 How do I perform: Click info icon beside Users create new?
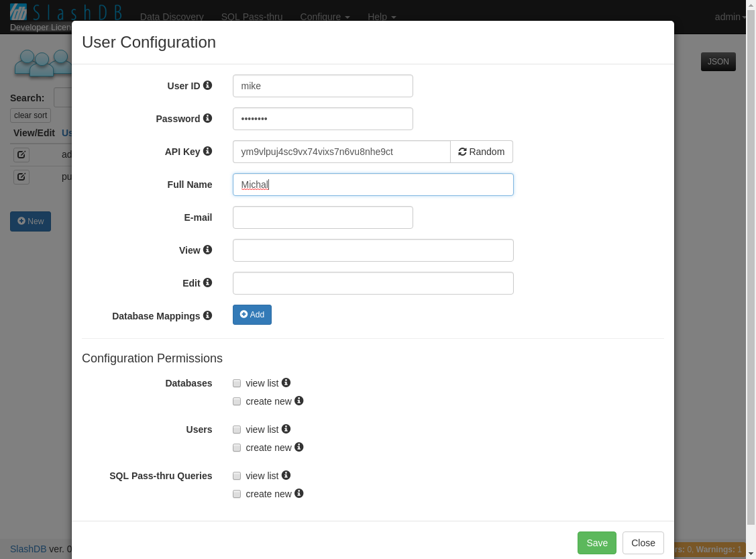coord(299,447)
